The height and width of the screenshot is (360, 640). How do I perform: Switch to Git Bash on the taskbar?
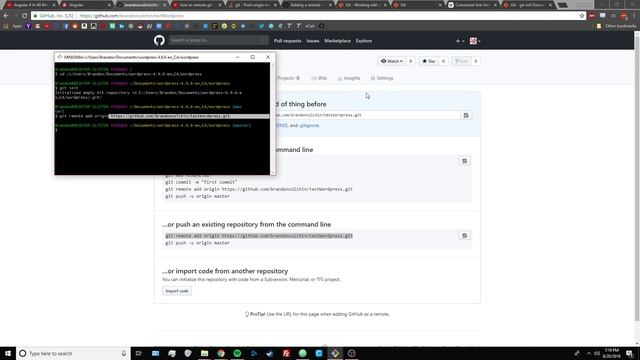coord(335,353)
